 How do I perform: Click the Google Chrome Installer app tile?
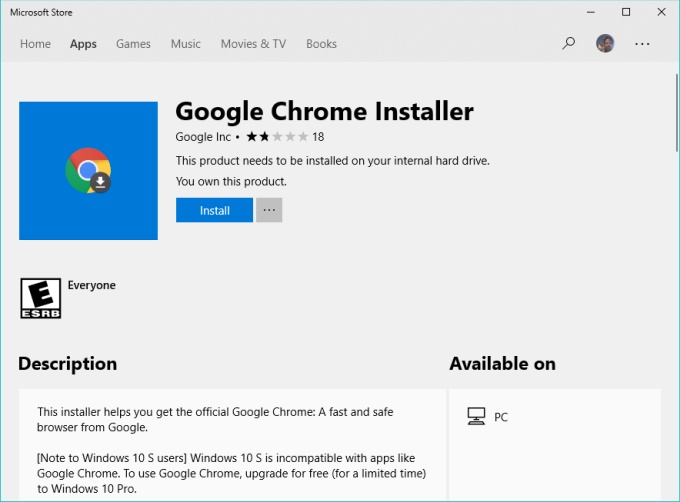(88, 171)
